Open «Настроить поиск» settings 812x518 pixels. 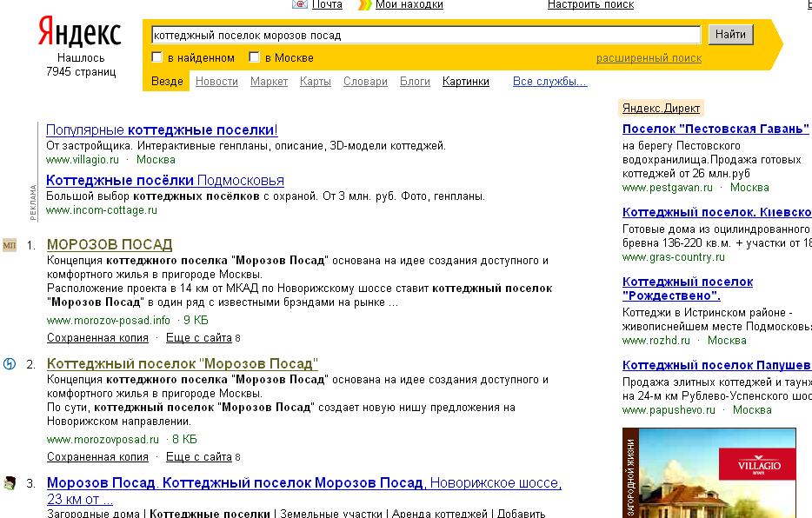590,4
